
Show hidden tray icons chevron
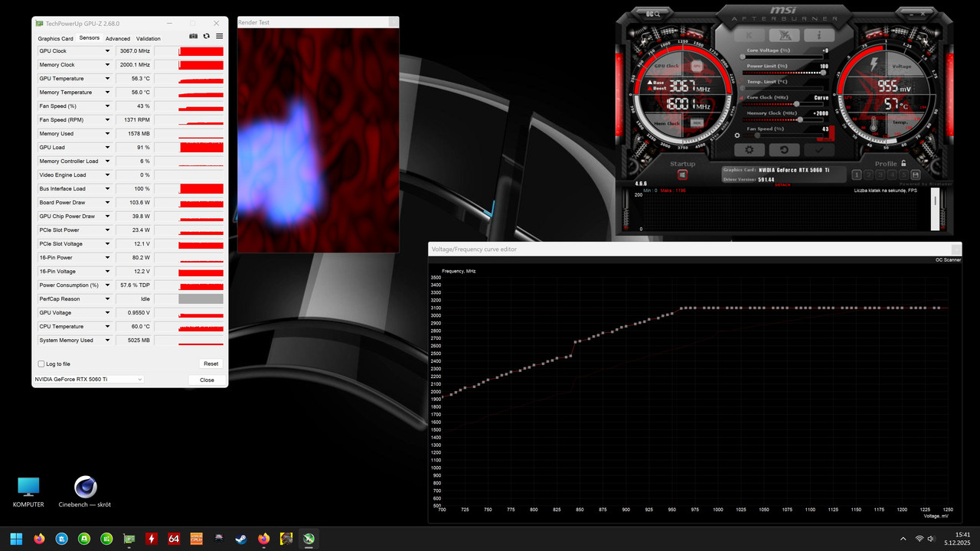902,539
